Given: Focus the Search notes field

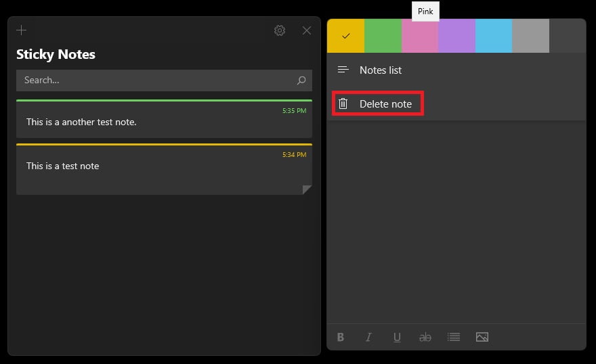Looking at the screenshot, I should [164, 80].
